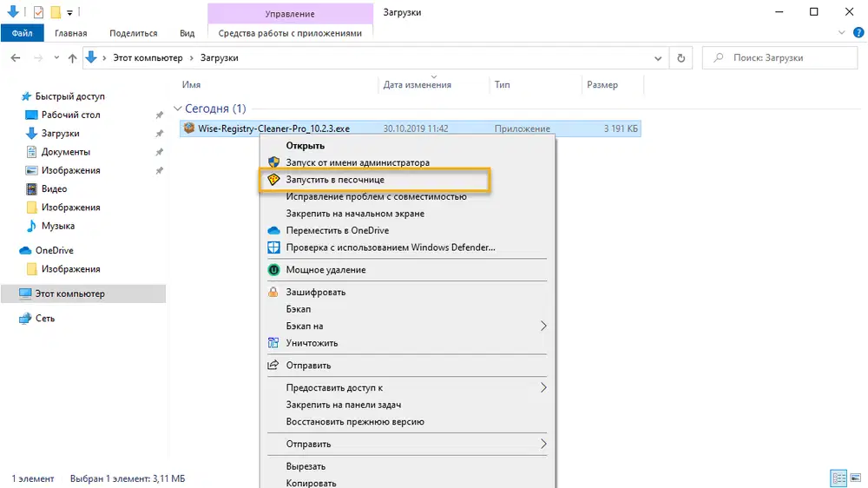Choose Вырезать in the context menu

pyautogui.click(x=306, y=466)
